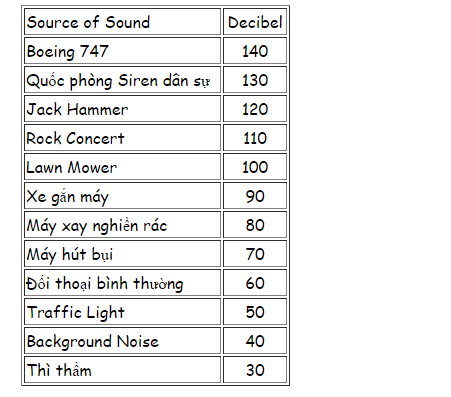The image size is (451, 397).
Task: Select the Boeing 747 row label
Action: pos(122,51)
